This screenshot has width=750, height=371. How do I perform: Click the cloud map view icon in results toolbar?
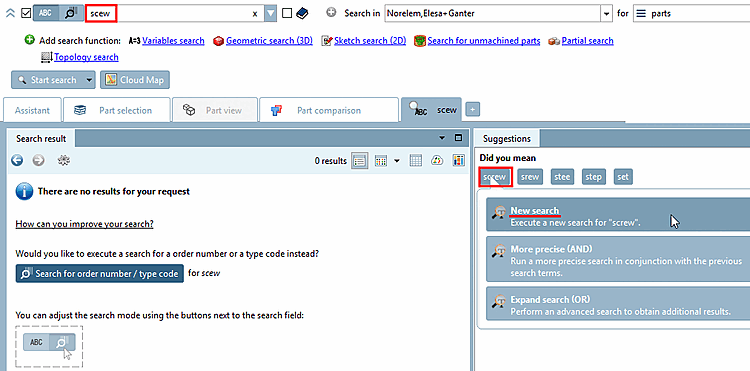click(x=438, y=161)
